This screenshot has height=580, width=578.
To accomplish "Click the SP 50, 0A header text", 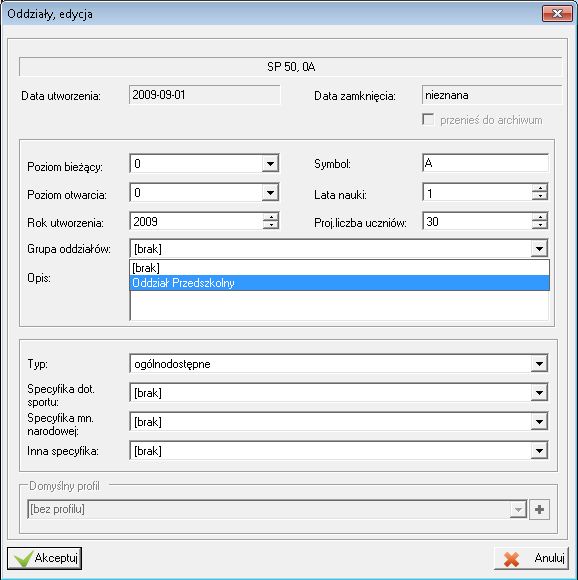I will [x=291, y=67].
